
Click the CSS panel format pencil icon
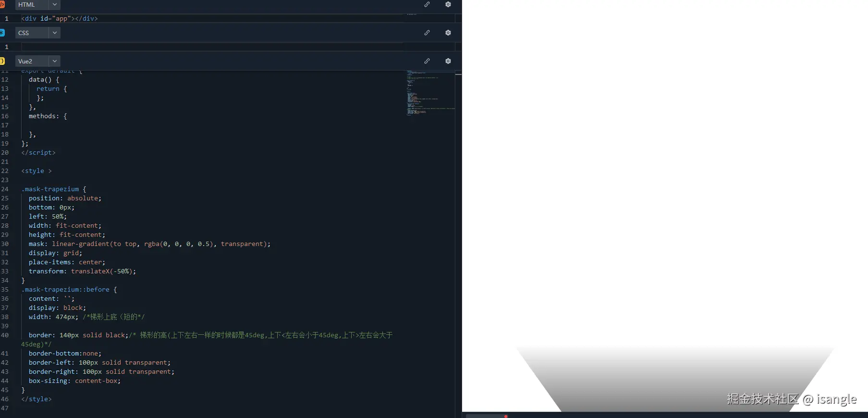tap(427, 33)
